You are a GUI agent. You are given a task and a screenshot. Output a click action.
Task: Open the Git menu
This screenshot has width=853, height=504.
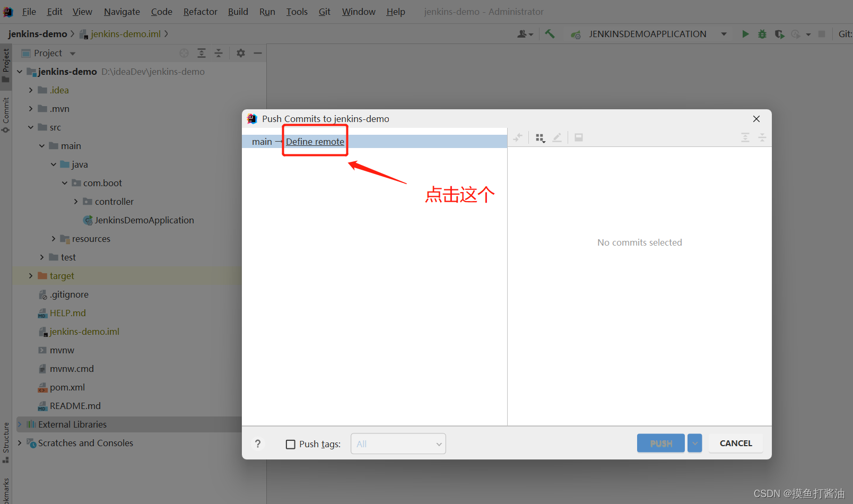point(324,12)
